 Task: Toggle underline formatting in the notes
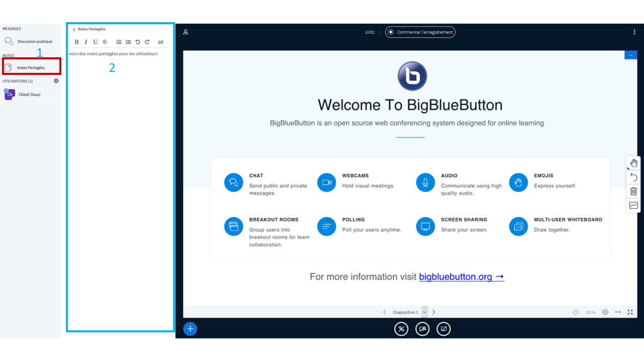tap(96, 42)
